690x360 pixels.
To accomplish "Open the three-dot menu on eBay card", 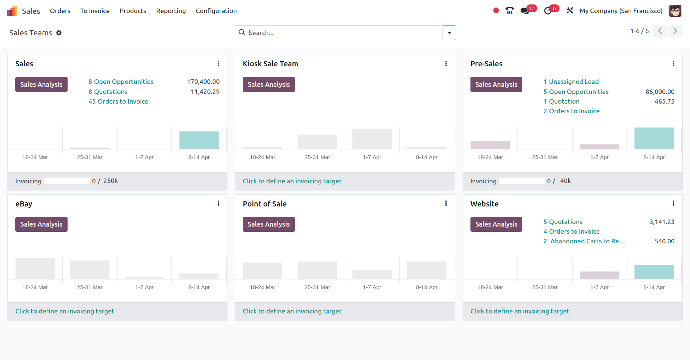I will pyautogui.click(x=218, y=204).
